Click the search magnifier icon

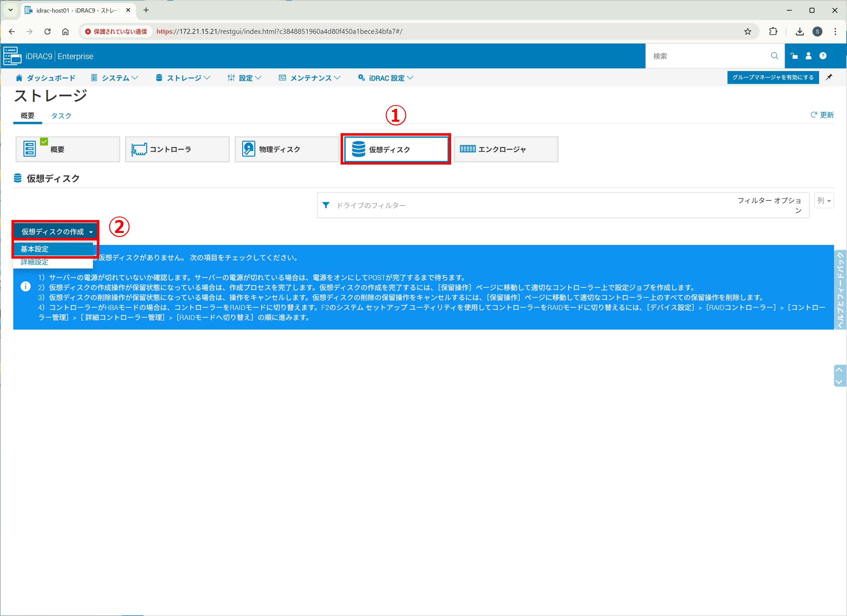point(774,56)
